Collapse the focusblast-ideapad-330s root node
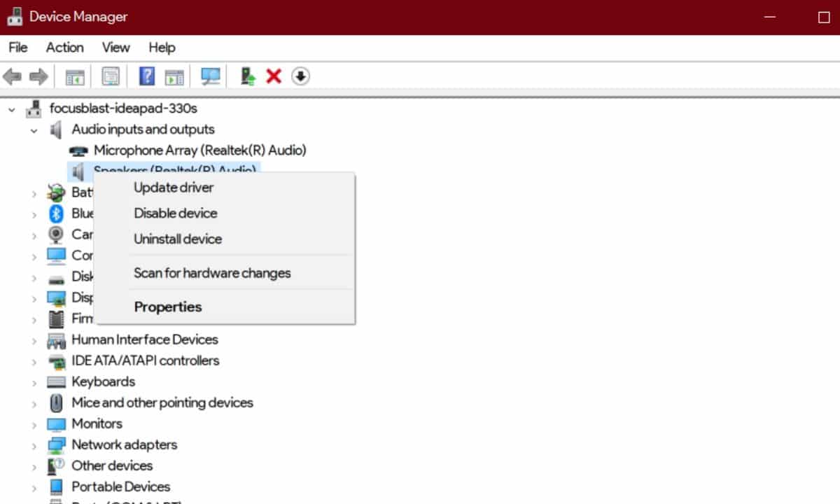The height and width of the screenshot is (504, 840). 12,109
